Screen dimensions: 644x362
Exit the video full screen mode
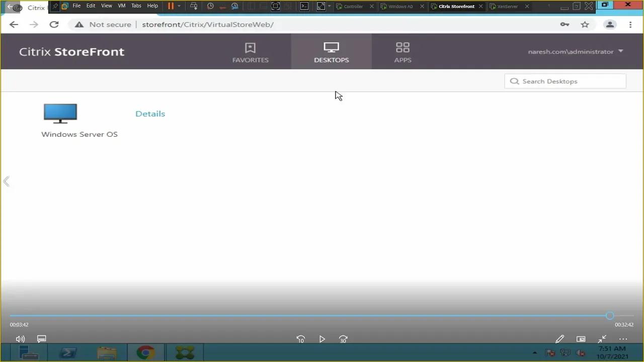click(x=602, y=339)
